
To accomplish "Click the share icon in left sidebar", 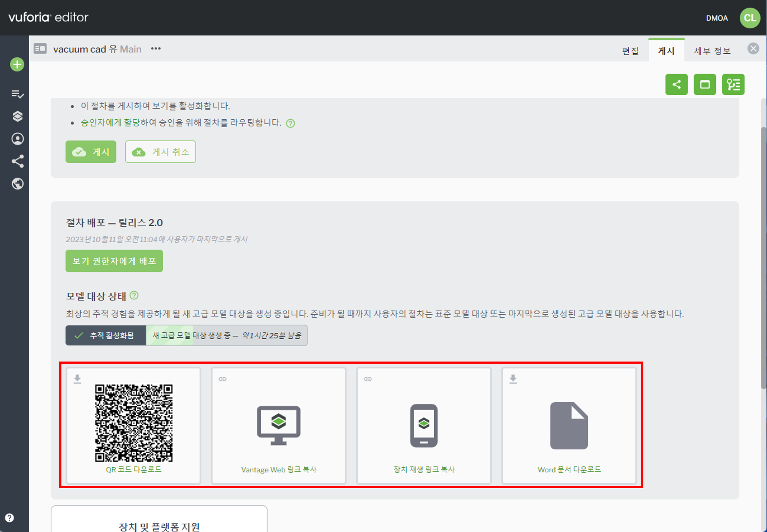I will coord(17,161).
